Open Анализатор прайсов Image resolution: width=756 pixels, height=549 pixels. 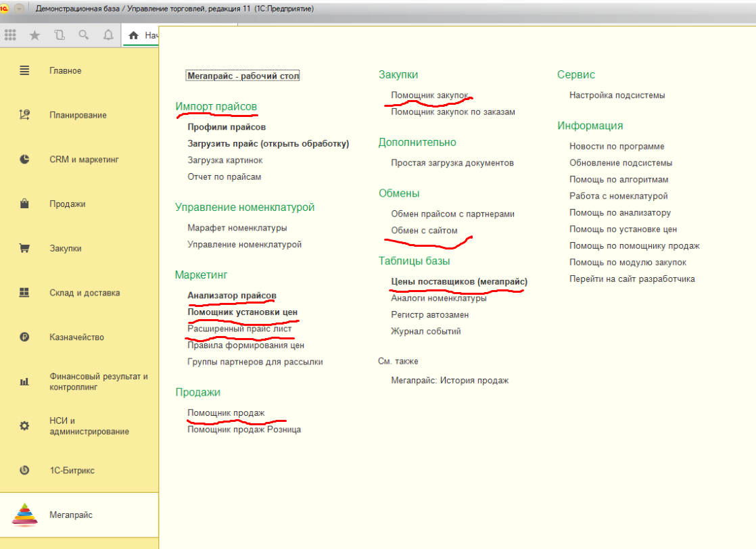[x=231, y=295]
